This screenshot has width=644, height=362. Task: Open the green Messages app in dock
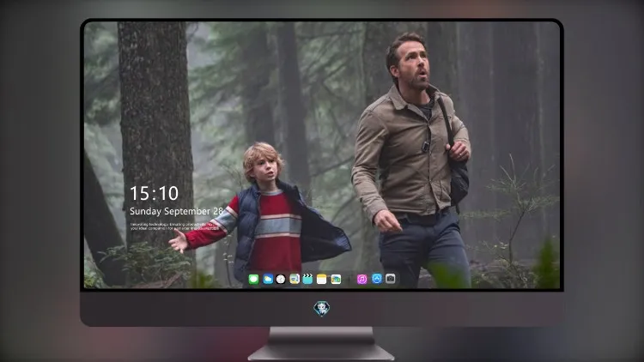pos(253,279)
